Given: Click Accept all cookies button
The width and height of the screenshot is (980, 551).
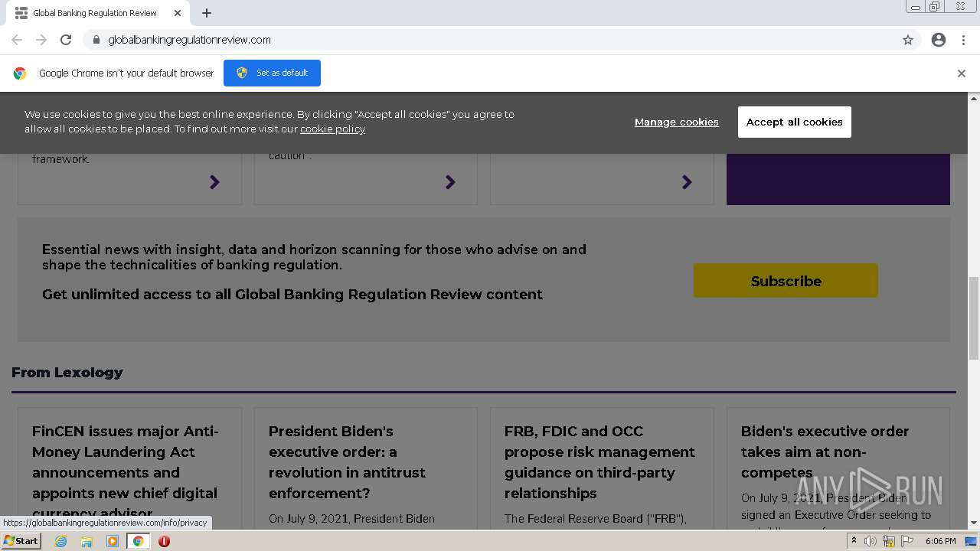Looking at the screenshot, I should point(794,122).
